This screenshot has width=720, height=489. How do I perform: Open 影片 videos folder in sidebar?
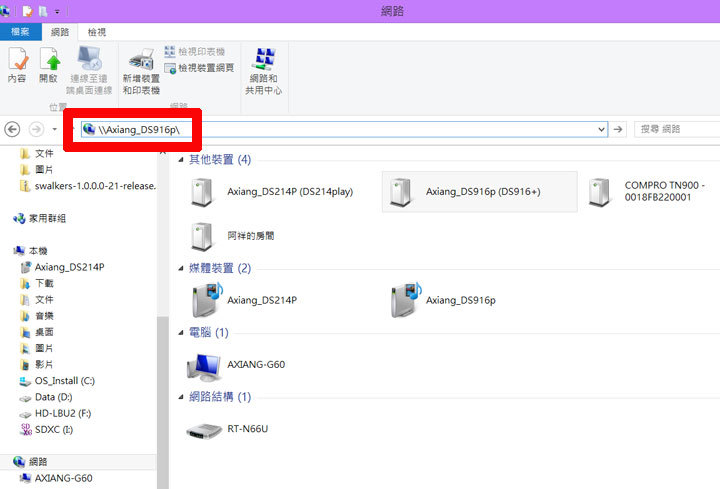37,365
